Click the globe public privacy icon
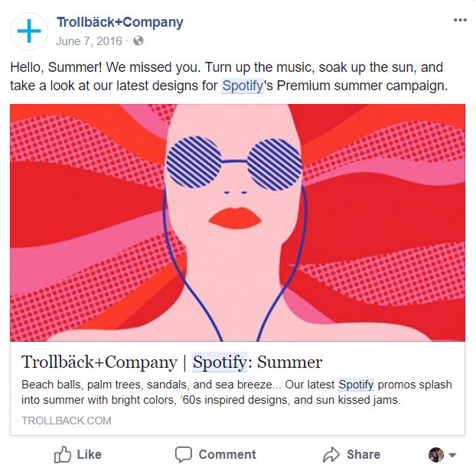 point(138,41)
